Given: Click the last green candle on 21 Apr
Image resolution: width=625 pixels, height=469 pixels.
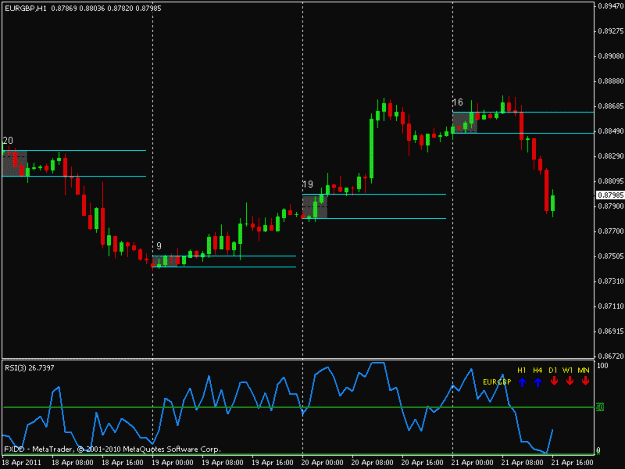Looking at the screenshot, I should point(552,203).
